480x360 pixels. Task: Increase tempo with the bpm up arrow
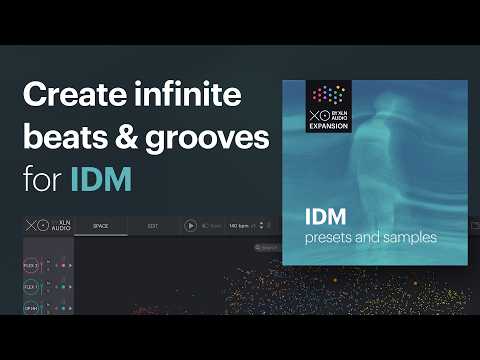pos(261,223)
